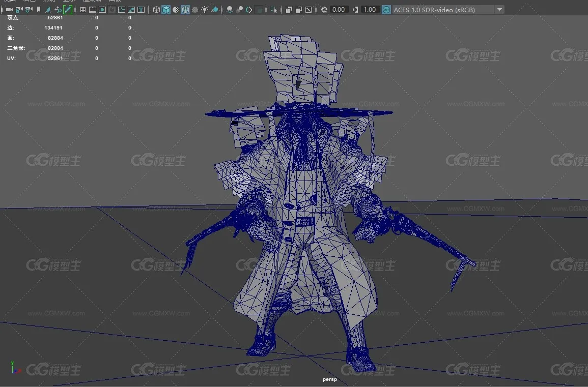Image resolution: width=588 pixels, height=387 pixels.
Task: Toggle the Field Chart icon
Action: click(122, 10)
